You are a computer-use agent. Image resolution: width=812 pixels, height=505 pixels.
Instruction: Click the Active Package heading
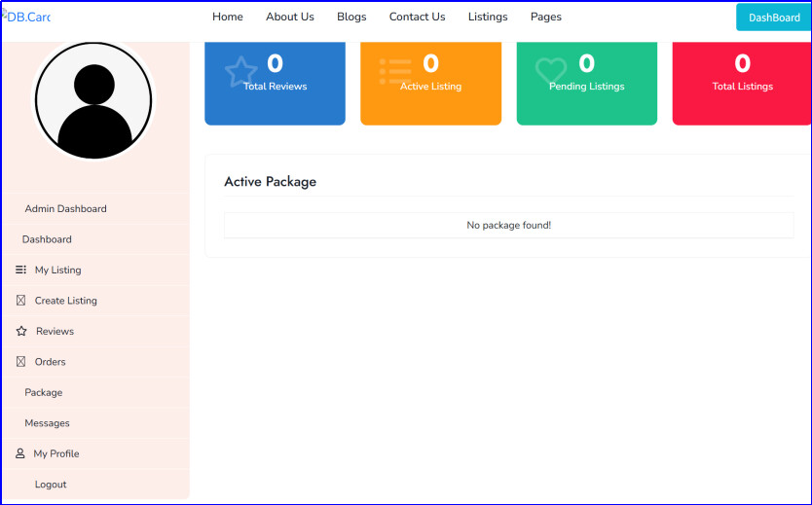pos(271,182)
